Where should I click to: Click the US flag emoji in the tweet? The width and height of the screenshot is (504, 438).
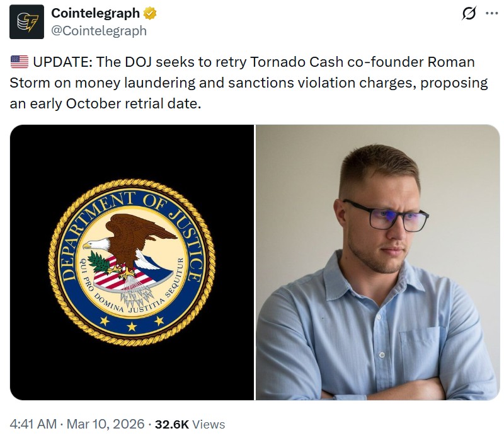click(19, 62)
